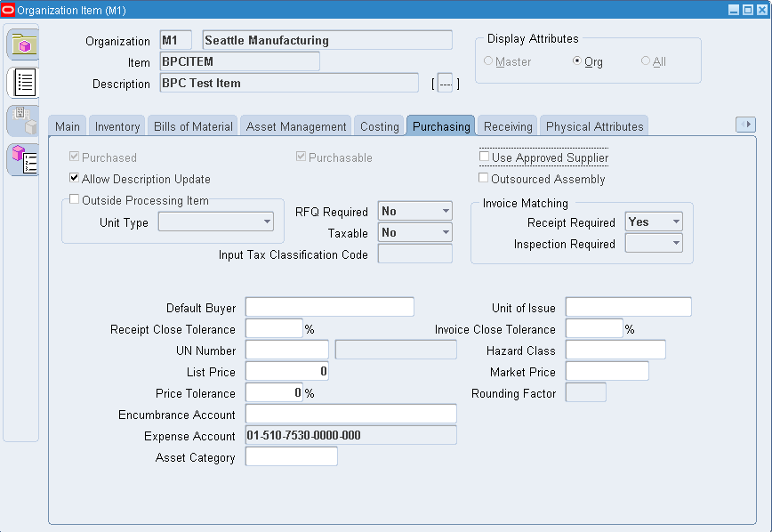772x532 pixels.
Task: Select the Master display attributes radio button
Action: [x=490, y=61]
